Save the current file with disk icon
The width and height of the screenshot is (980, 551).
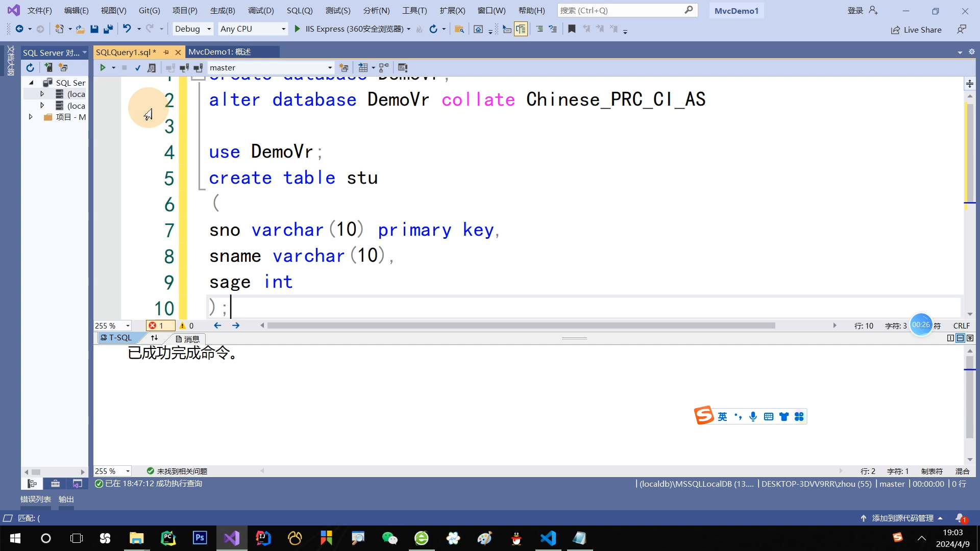[94, 29]
